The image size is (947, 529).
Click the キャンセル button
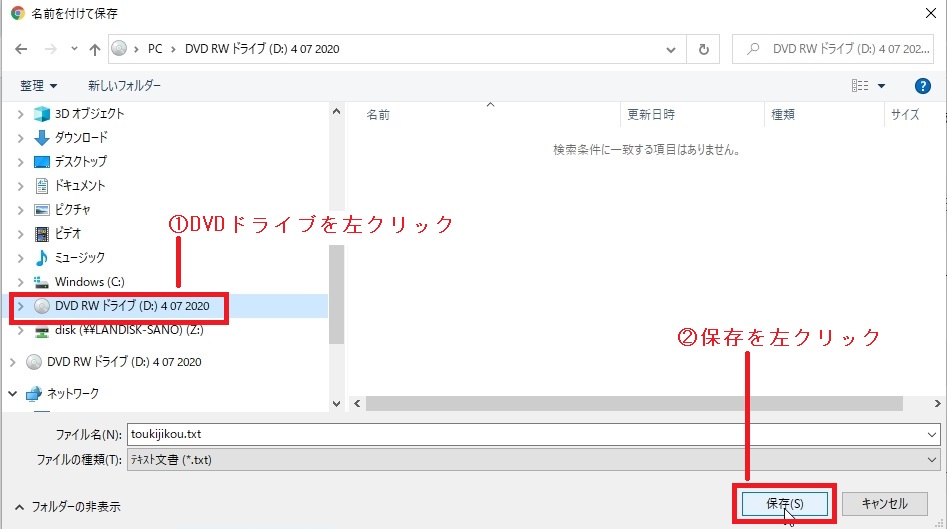click(884, 503)
